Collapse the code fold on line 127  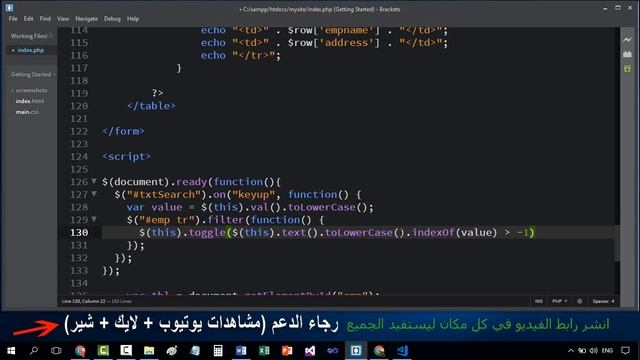[94, 194]
